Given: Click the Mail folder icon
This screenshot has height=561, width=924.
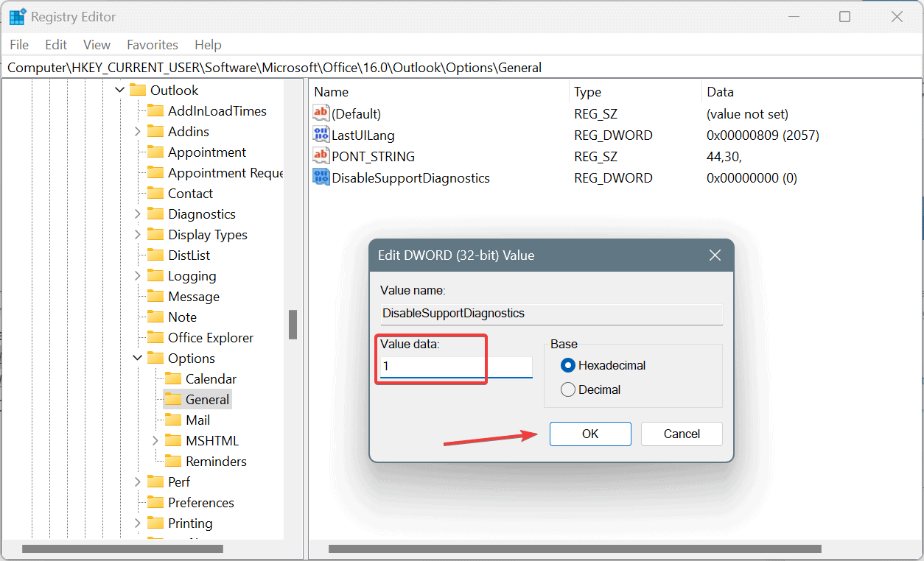Looking at the screenshot, I should pyautogui.click(x=173, y=420).
